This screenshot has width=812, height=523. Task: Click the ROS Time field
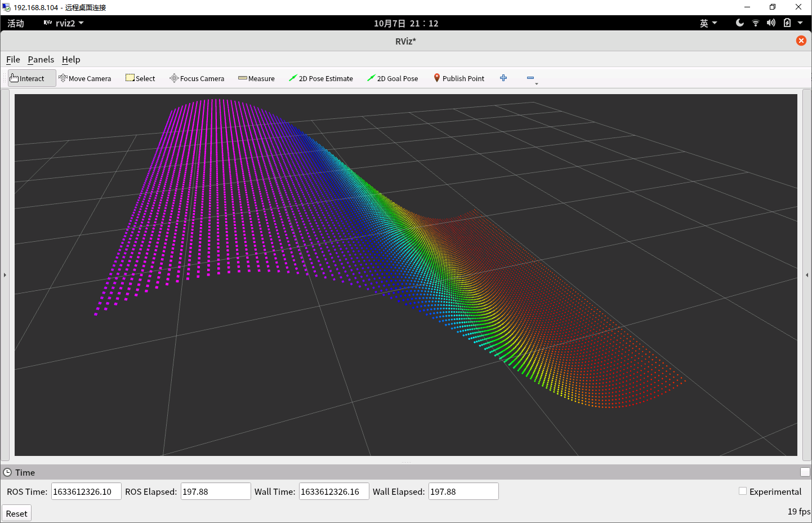[86, 491]
